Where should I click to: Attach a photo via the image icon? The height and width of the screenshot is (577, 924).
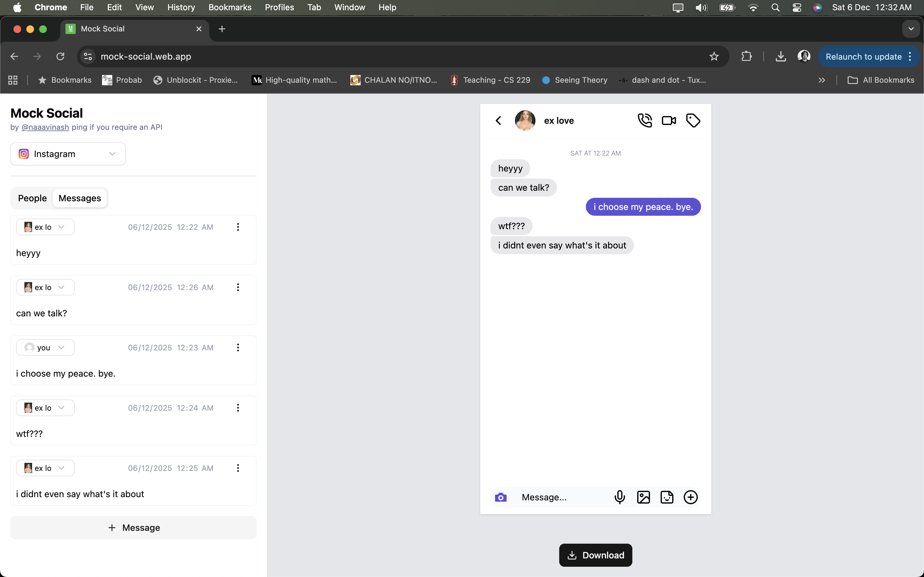643,497
